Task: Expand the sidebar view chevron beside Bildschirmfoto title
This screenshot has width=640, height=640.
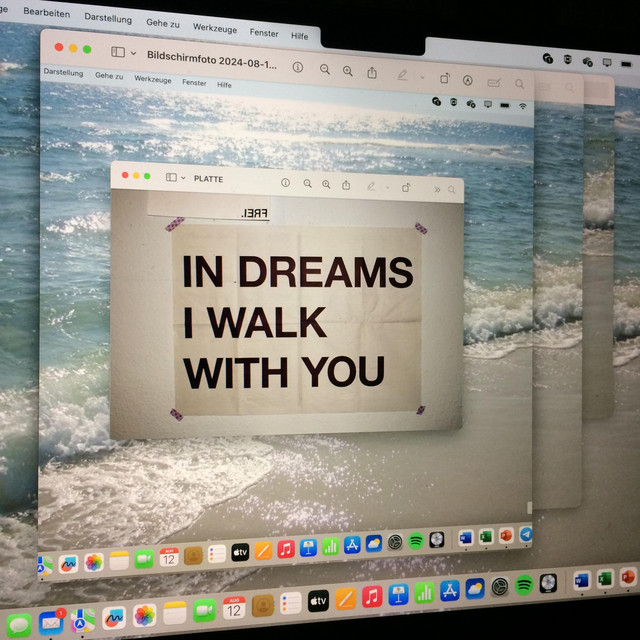Action: pos(133,53)
